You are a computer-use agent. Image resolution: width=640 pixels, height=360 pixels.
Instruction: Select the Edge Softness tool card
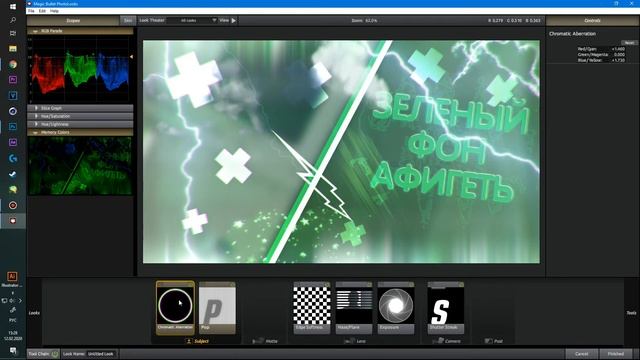point(312,308)
